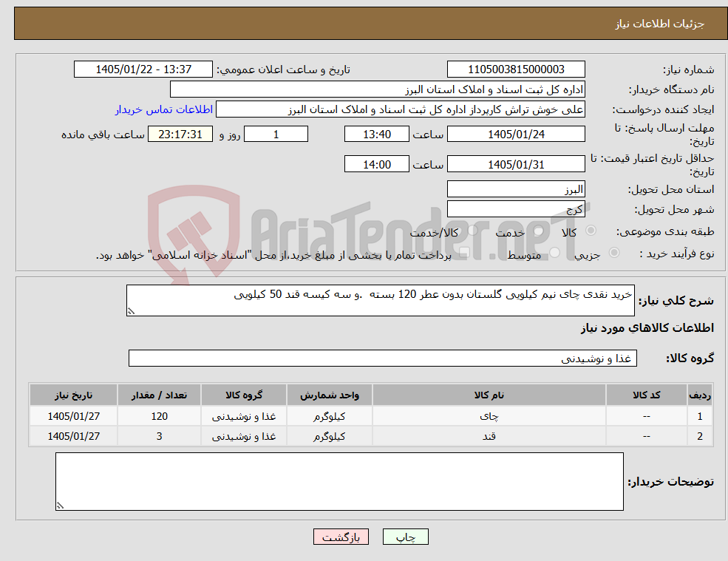Click the delivery city field کرج
Viewport: 728px width, 561px height.
click(516, 209)
